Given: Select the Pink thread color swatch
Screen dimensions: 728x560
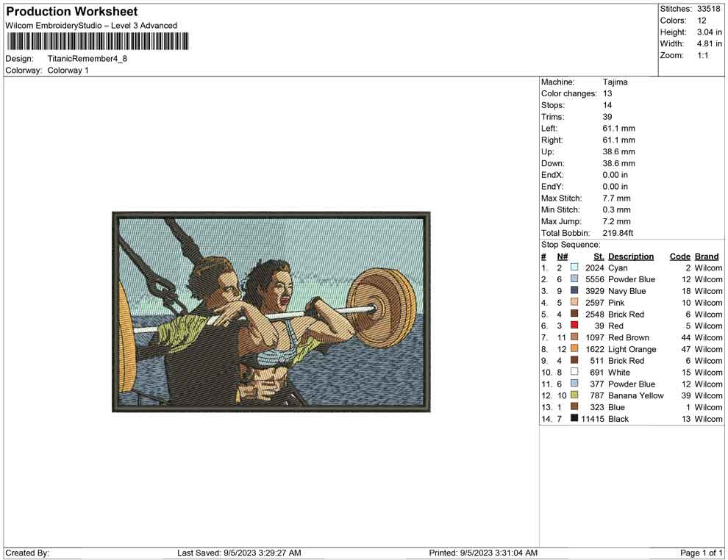Looking at the screenshot, I should click(574, 302).
